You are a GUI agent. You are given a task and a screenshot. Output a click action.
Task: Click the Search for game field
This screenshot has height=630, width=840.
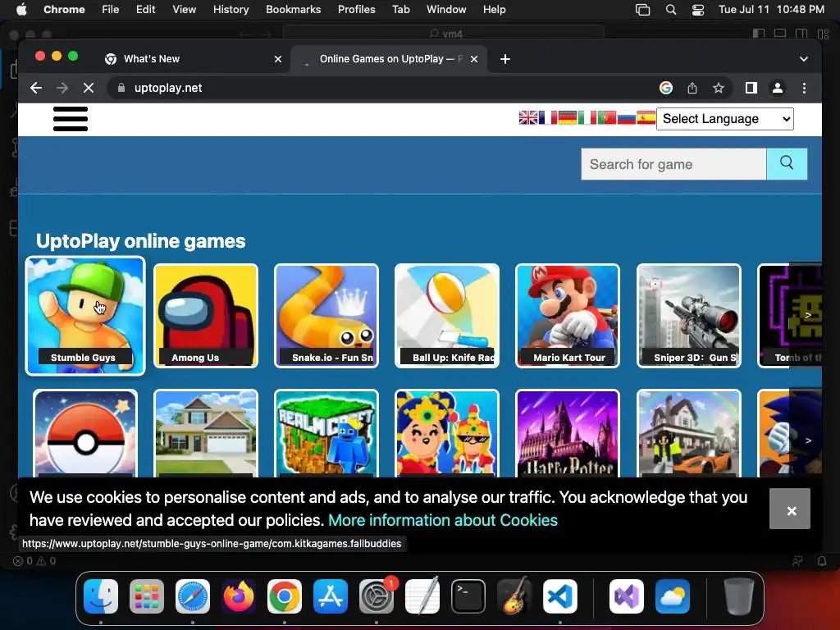point(673,164)
